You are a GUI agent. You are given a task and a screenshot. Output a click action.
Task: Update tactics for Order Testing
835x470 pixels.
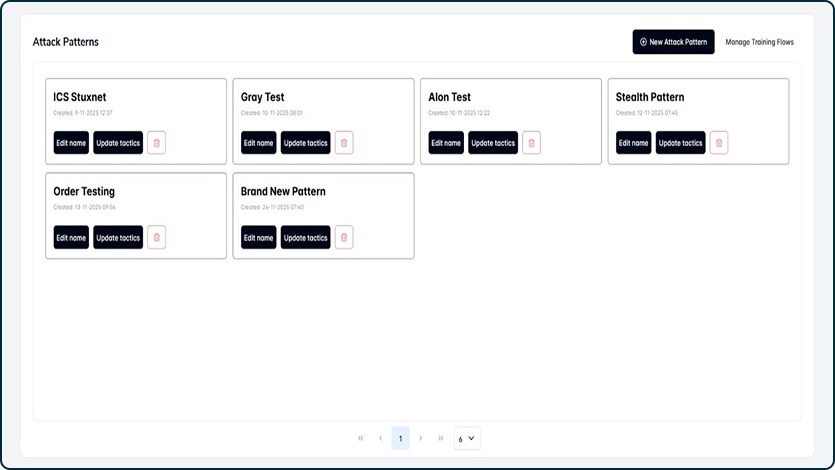tap(118, 237)
